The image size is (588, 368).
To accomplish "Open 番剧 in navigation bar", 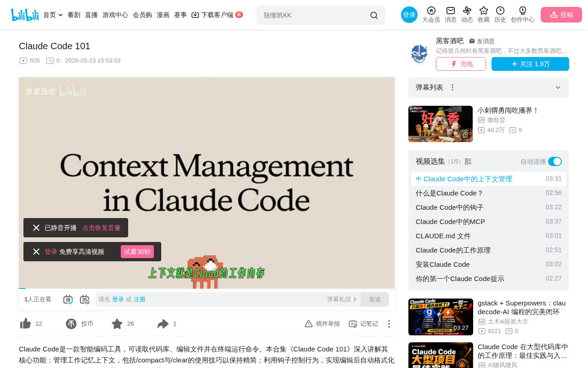I will [x=74, y=15].
